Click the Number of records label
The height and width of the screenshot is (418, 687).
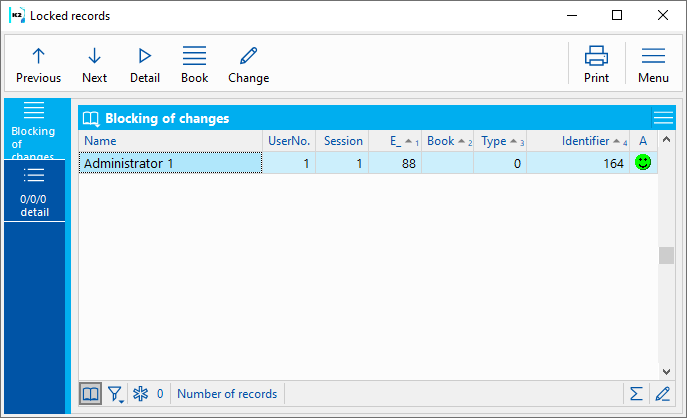(227, 393)
